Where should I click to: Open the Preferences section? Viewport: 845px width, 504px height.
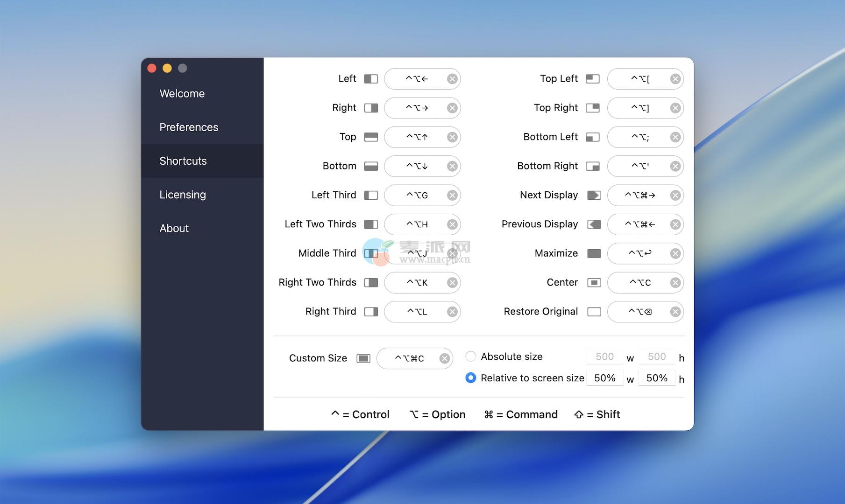pyautogui.click(x=189, y=127)
